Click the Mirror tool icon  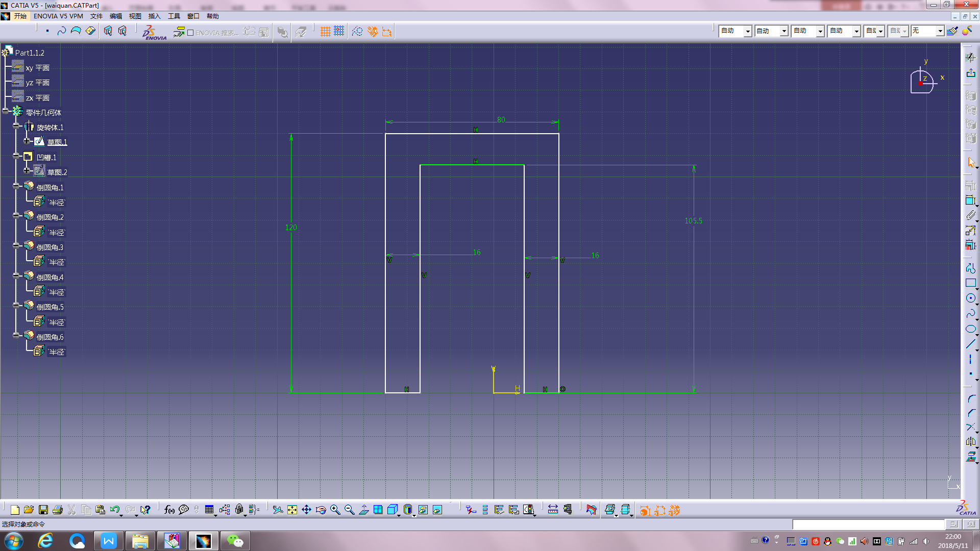(x=970, y=442)
